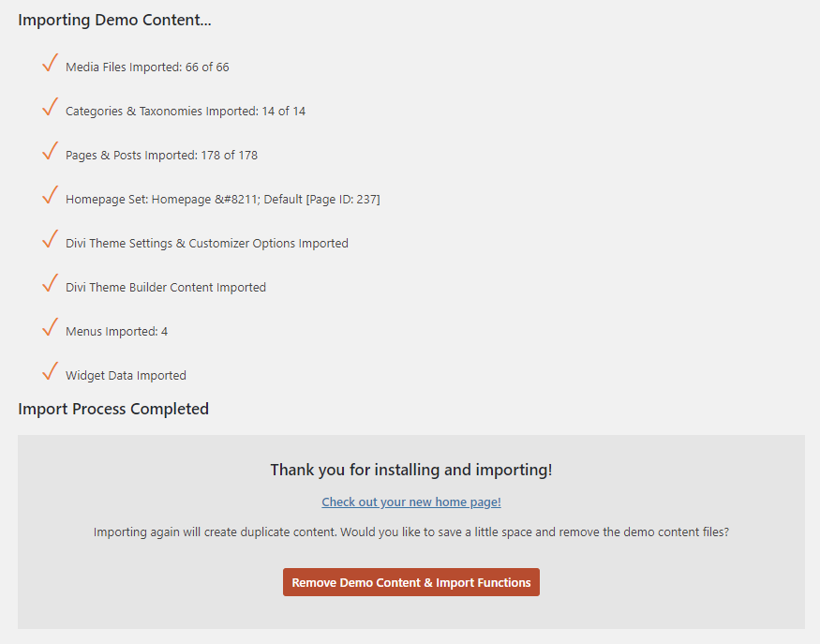Select the 'Widget Data Imported' text
Viewport: 820px width, 644px height.
point(126,376)
